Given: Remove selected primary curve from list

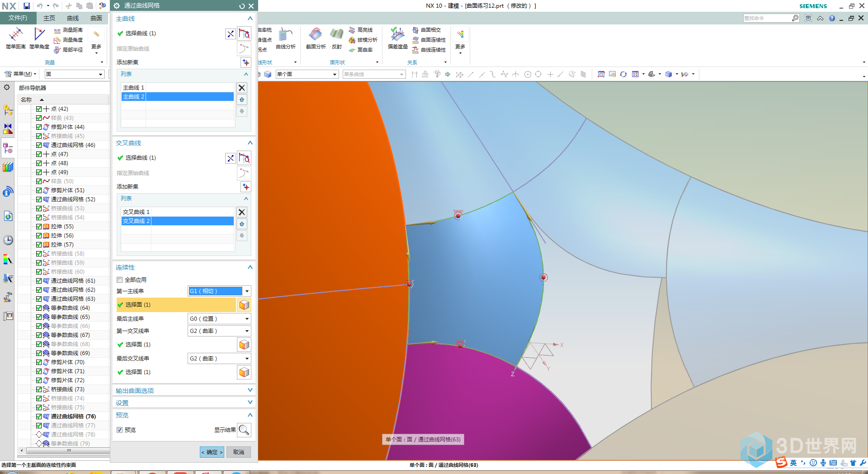Looking at the screenshot, I should (242, 88).
